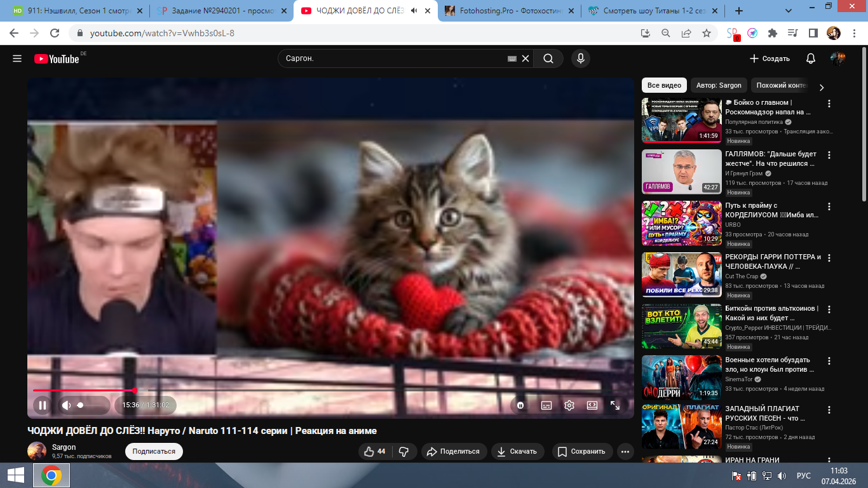Open media controls in Chrome toolbar
Viewport: 868px width, 488px height.
pos(792,33)
